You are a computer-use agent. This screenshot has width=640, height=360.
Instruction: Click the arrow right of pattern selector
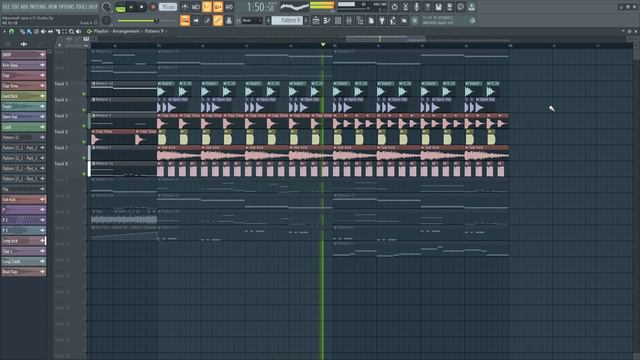coord(306,20)
